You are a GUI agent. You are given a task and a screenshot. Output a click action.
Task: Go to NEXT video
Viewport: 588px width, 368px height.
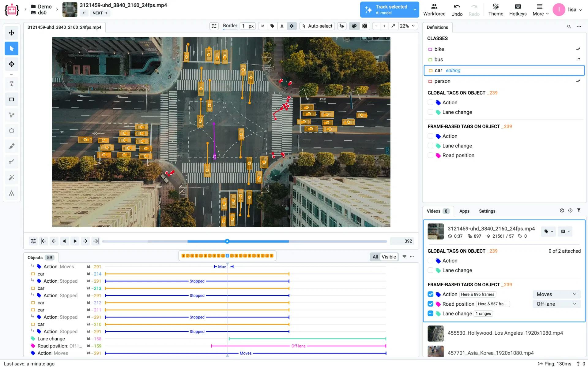(x=100, y=13)
